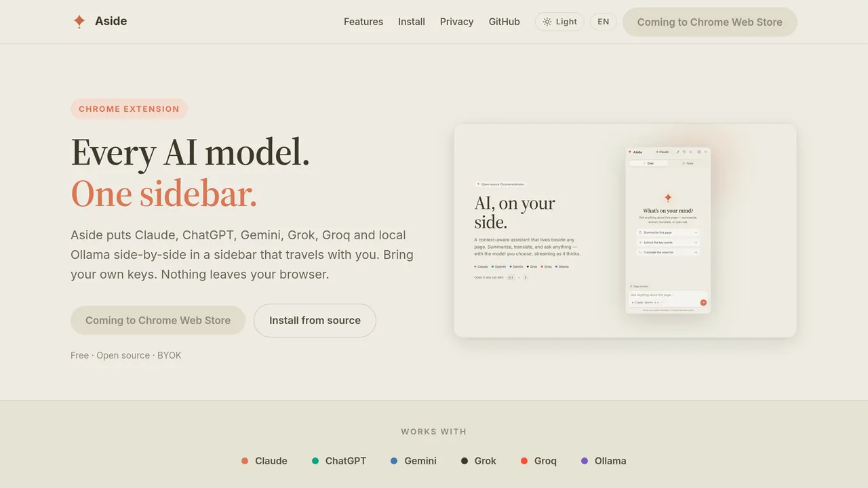Select Grok in the Works With row

pyautogui.click(x=479, y=461)
